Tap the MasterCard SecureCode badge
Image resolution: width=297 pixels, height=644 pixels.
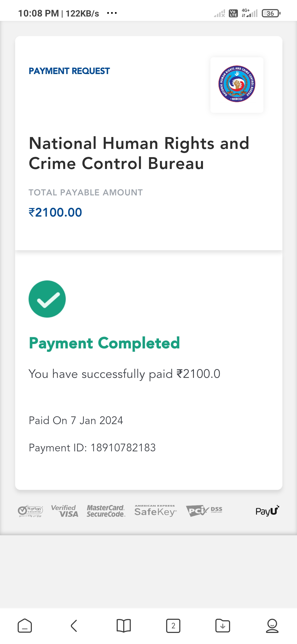(x=106, y=511)
